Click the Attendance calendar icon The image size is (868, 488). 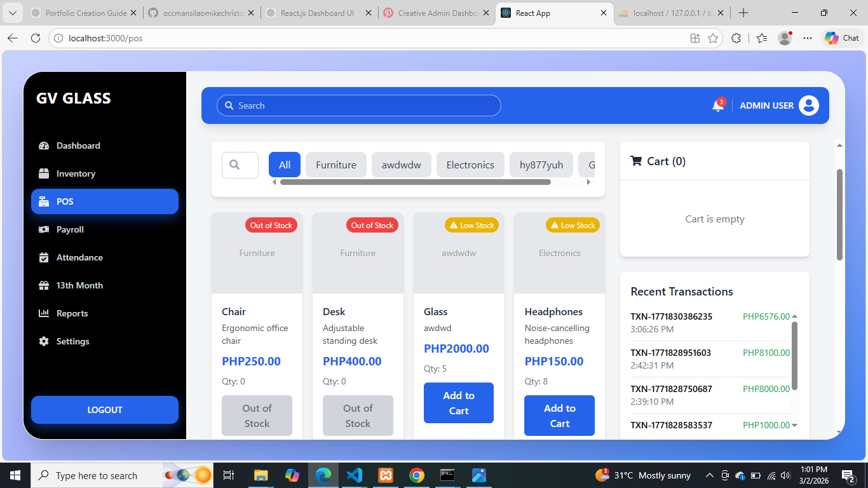pyautogui.click(x=44, y=257)
